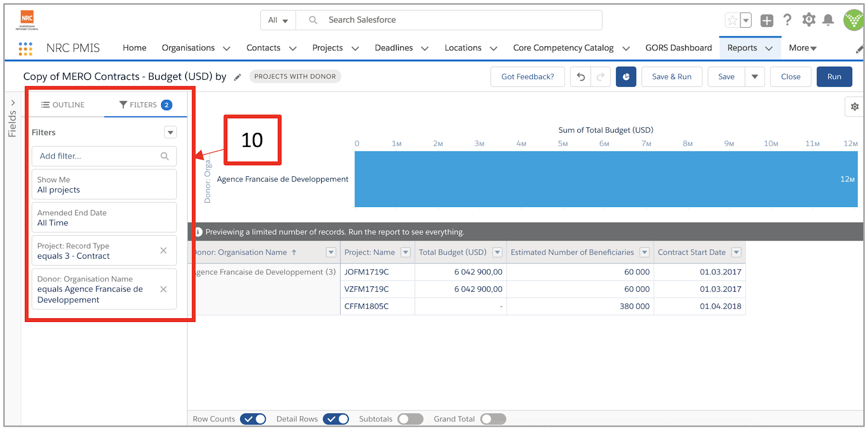This screenshot has width=868, height=431.
Task: Open the GORS Dashboard tab
Action: 679,48
